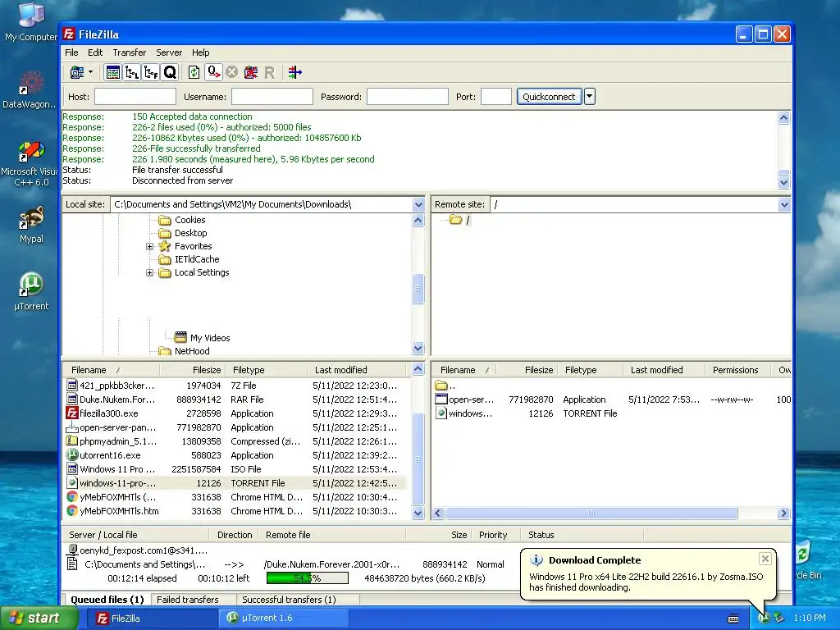Click the local file list vertical scrollbar
The height and width of the screenshot is (630, 840).
pyautogui.click(x=418, y=459)
